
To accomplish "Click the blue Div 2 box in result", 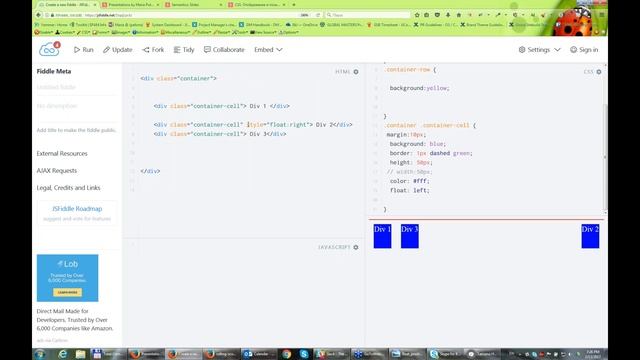I will (x=590, y=236).
